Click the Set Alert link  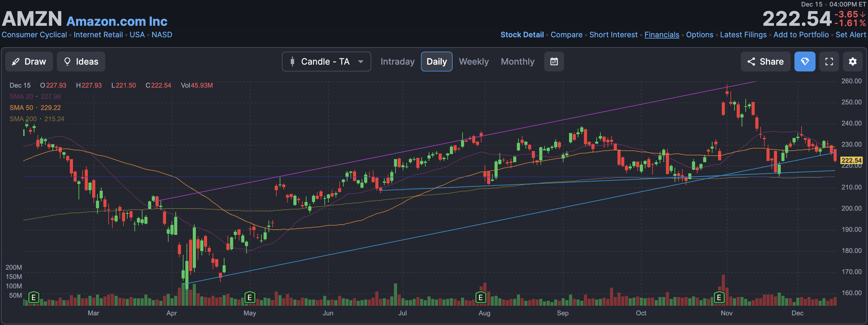[851, 35]
